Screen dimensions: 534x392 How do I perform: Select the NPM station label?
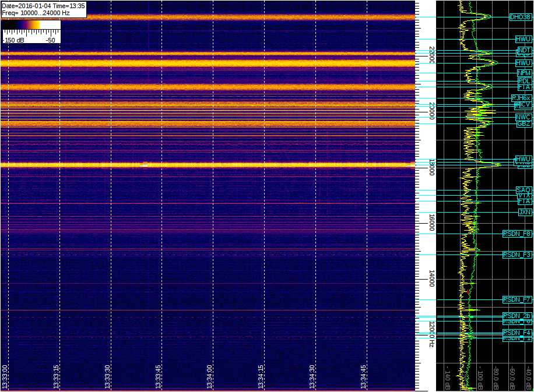coord(524,73)
